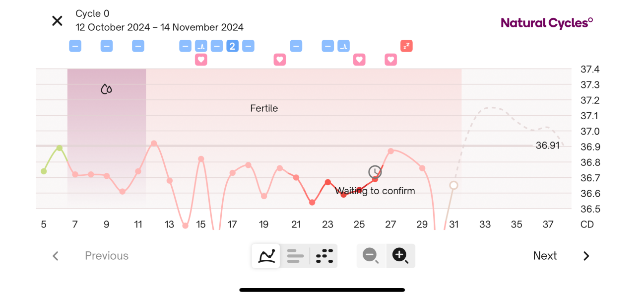This screenshot has width=644, height=298.
Task: Tap the LH test marker above day 15
Action: pos(201,46)
